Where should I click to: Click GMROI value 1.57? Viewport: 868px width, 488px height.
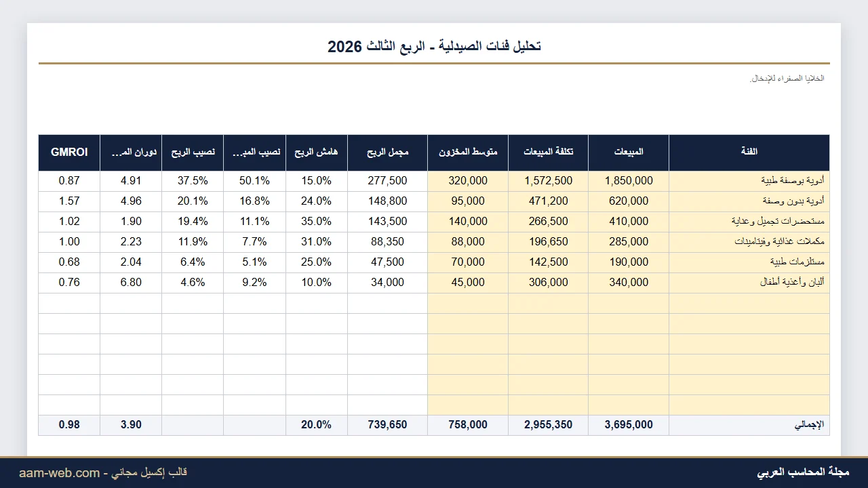(x=69, y=201)
